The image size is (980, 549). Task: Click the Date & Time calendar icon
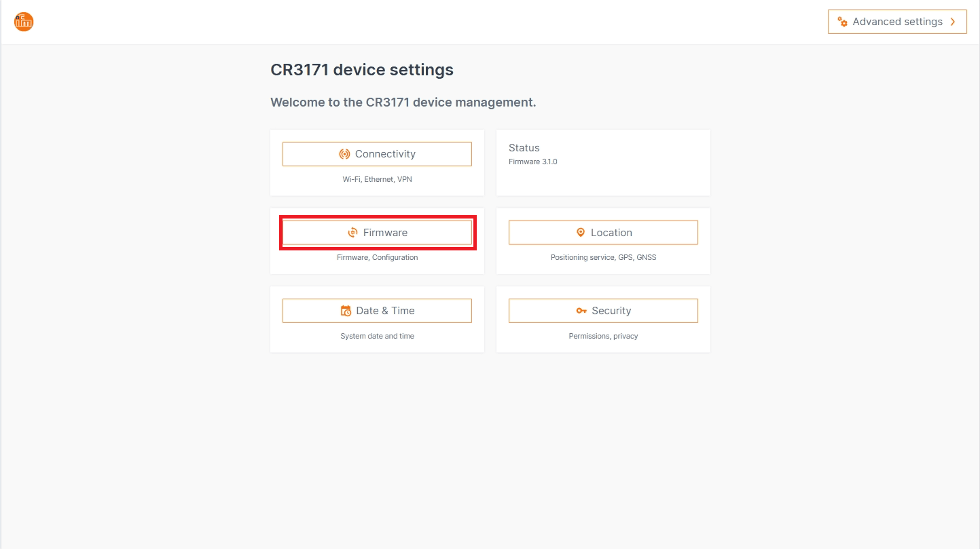point(346,311)
